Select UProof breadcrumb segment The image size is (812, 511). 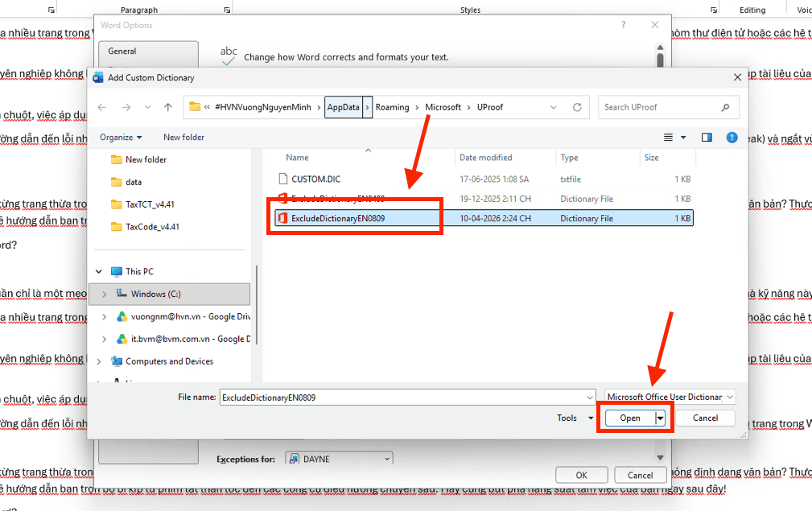pos(490,107)
